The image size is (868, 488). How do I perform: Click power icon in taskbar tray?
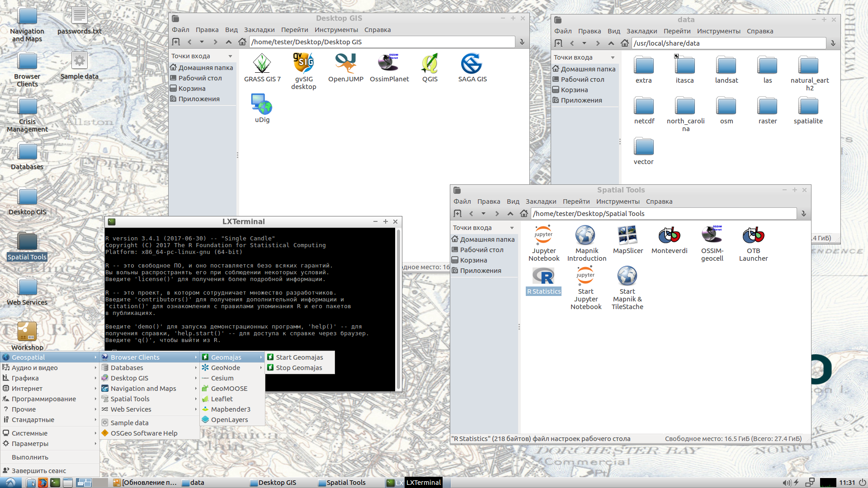click(862, 483)
